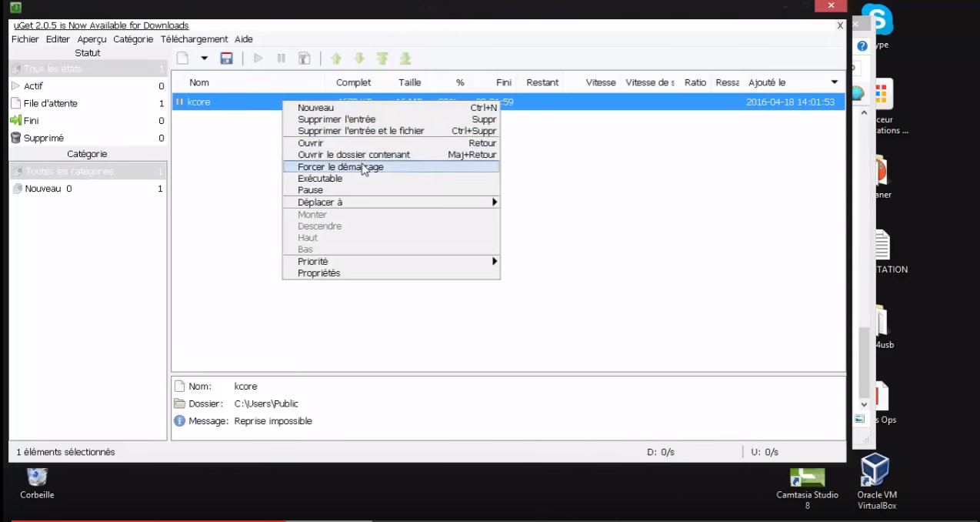Click the save floppy disk icon
This screenshot has height=522, width=980.
coord(227,58)
